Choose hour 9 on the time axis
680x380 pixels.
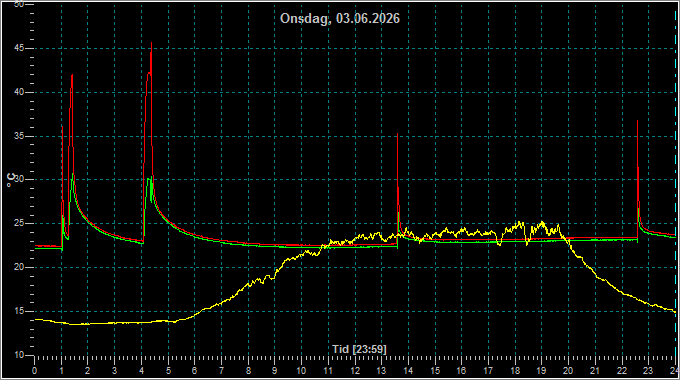275,371
